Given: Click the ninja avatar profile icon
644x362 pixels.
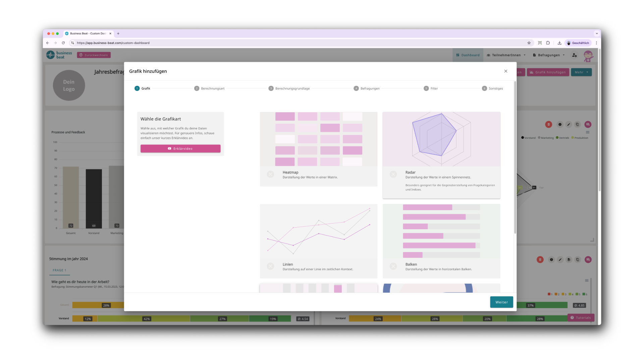Looking at the screenshot, I should pyautogui.click(x=588, y=56).
